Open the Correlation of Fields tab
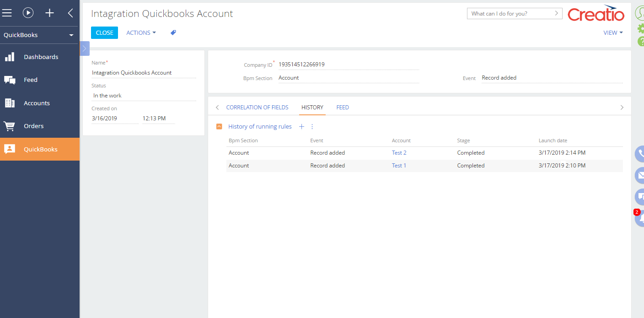The height and width of the screenshot is (318, 644). (257, 107)
